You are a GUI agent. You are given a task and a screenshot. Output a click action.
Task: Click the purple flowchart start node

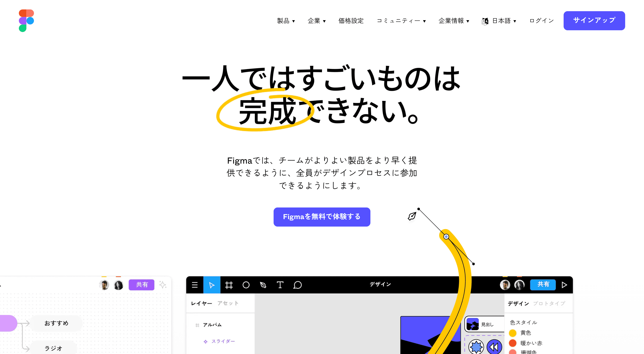click(x=9, y=323)
